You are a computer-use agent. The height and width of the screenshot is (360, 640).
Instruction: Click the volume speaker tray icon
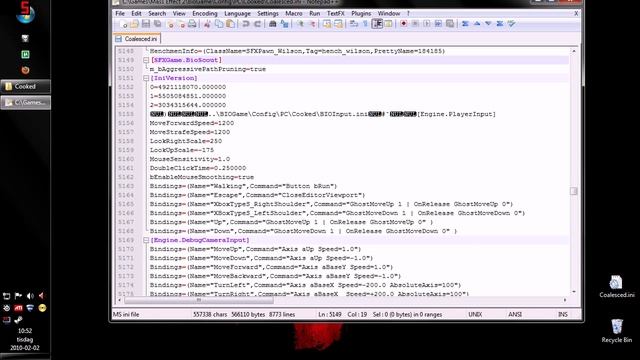(30, 296)
